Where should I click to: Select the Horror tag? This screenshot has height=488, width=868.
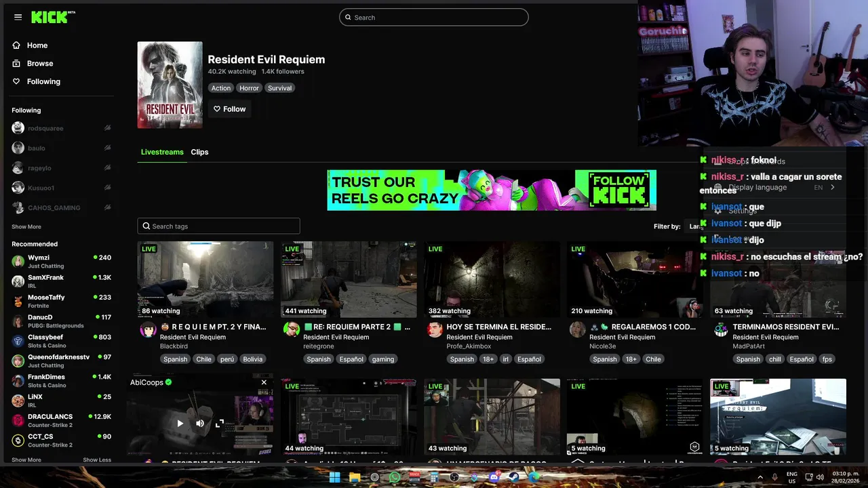click(249, 88)
